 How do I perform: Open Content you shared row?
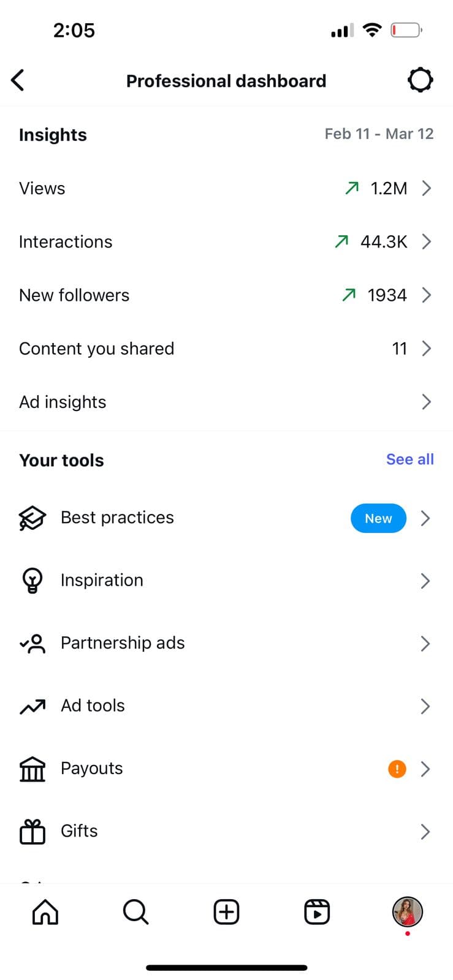pos(226,349)
